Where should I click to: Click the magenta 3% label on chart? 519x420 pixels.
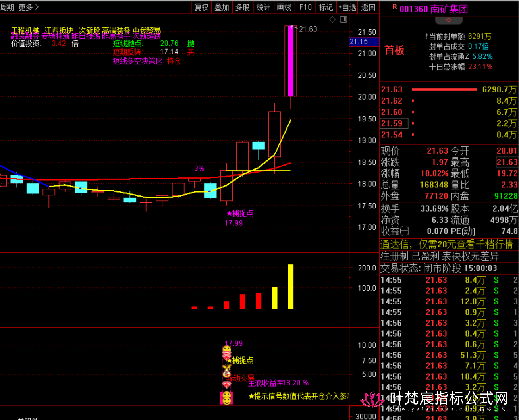(199, 168)
